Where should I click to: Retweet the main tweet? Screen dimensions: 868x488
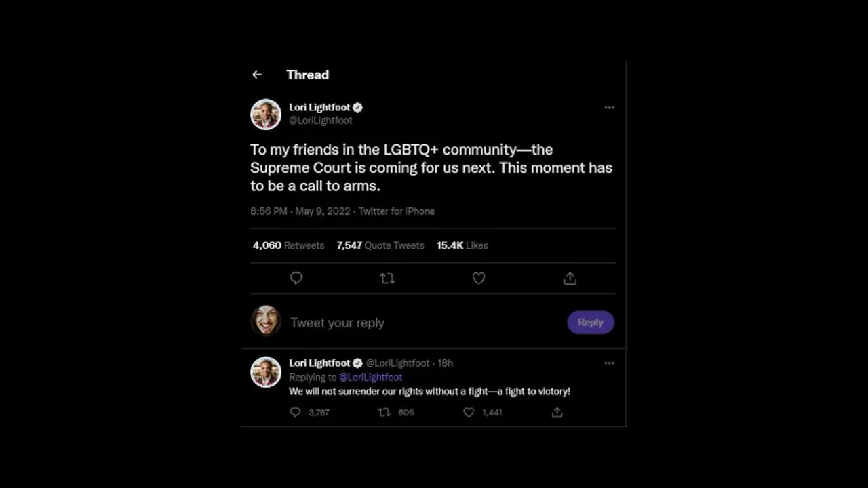(387, 278)
